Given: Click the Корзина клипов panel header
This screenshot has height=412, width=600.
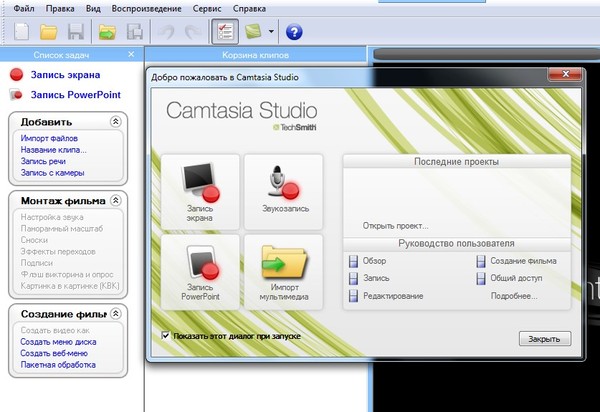Looking at the screenshot, I should pyautogui.click(x=255, y=55).
